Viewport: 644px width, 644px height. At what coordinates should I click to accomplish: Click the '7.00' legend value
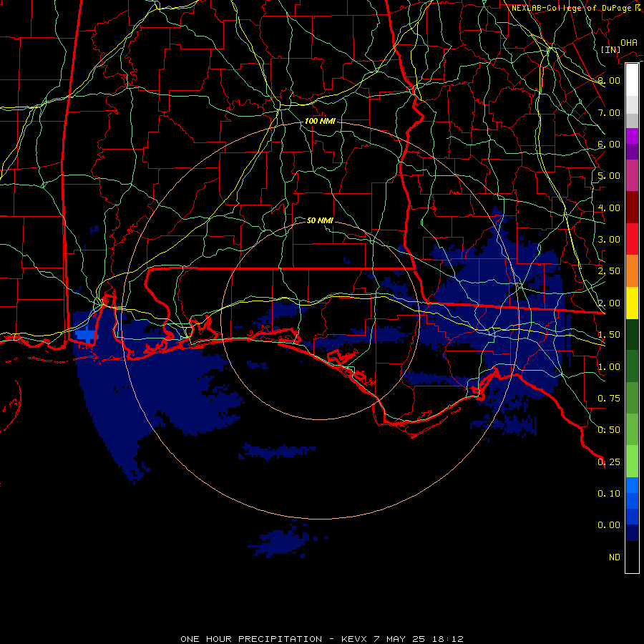click(x=609, y=112)
